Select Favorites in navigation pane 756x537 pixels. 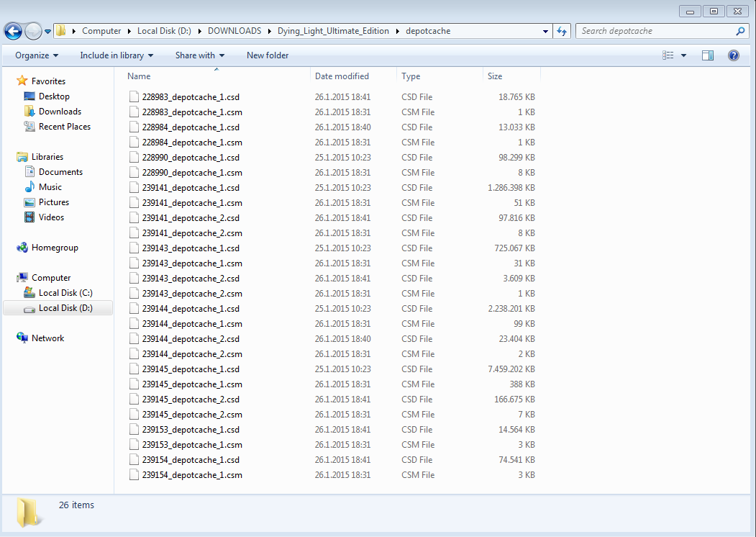click(x=48, y=81)
